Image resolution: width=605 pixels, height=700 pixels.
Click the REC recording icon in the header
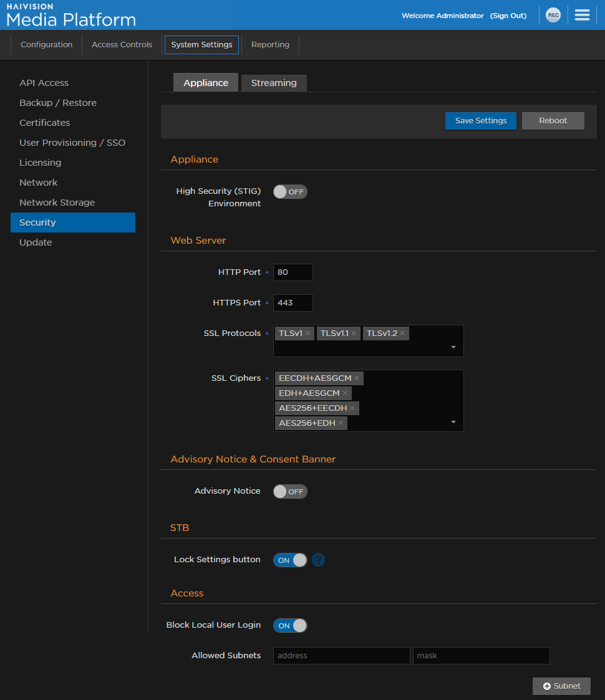[553, 15]
